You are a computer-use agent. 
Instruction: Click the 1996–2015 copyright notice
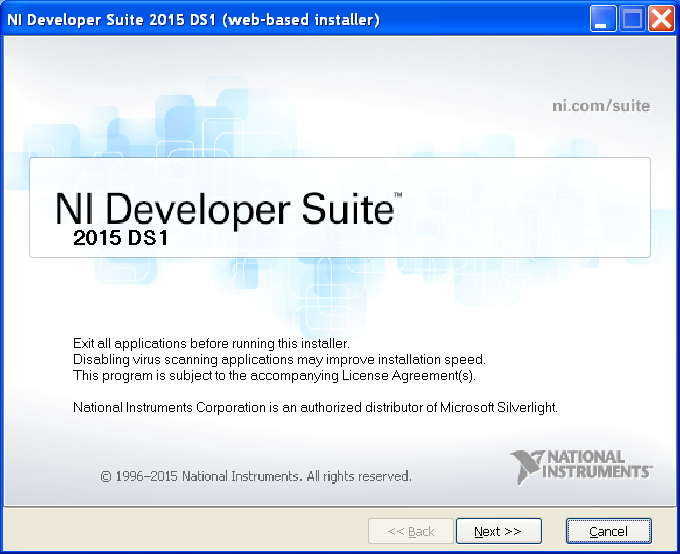(256, 476)
